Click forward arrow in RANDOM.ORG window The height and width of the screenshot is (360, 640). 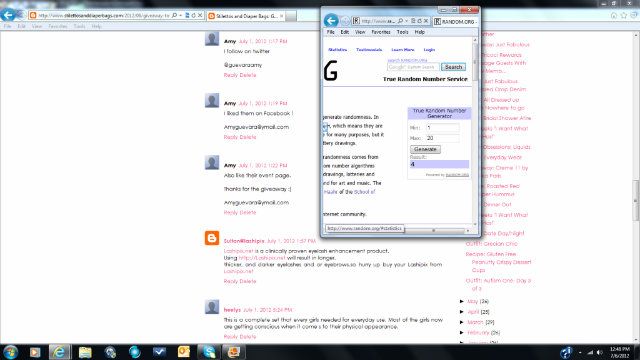pos(345,21)
